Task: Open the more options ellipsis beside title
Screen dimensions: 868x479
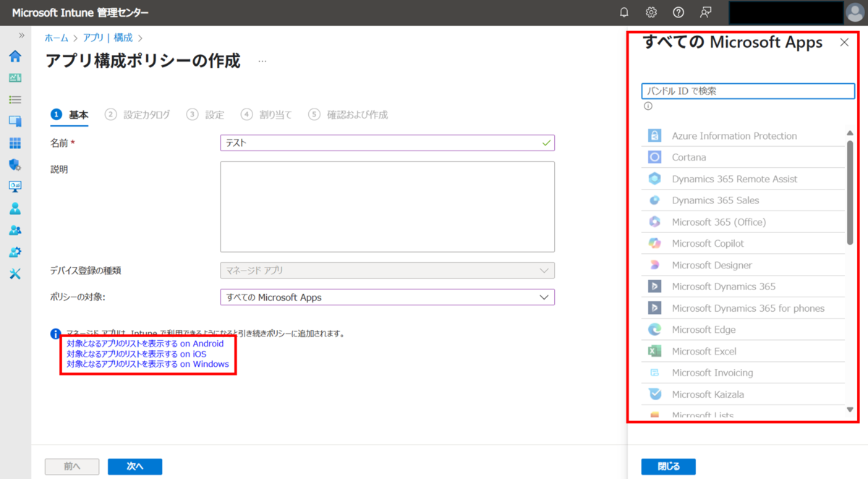Action: coord(263,62)
